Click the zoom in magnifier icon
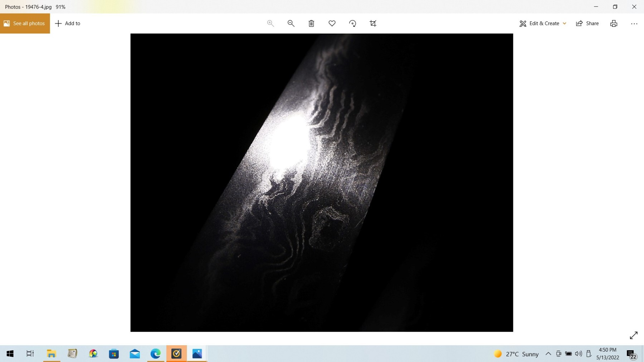644x362 pixels. click(x=270, y=23)
